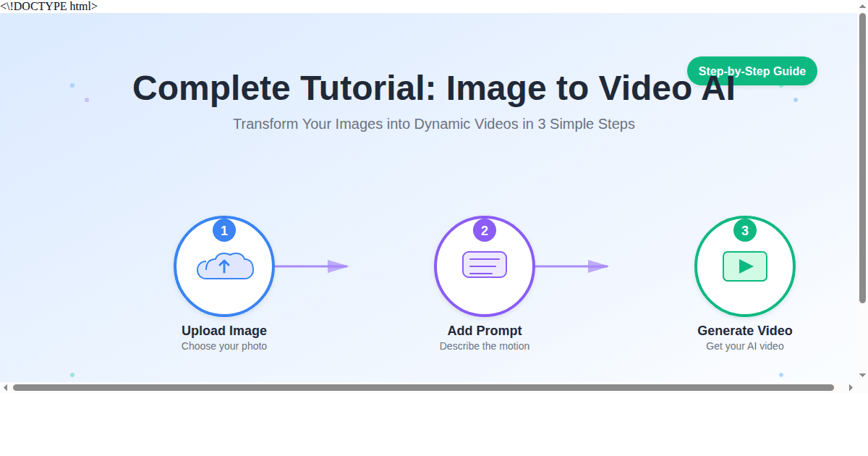
Task: Click the scroll left arrow
Action: click(6, 387)
